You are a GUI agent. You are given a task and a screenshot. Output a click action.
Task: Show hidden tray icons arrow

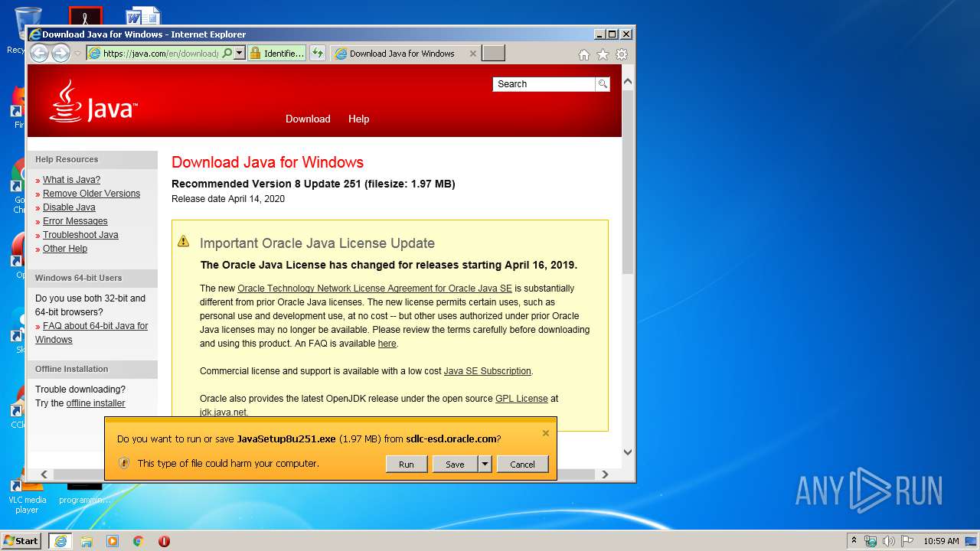854,541
